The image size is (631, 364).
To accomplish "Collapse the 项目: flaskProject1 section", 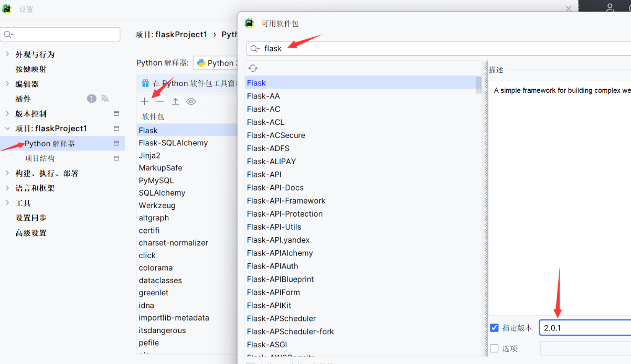I will 7,129.
